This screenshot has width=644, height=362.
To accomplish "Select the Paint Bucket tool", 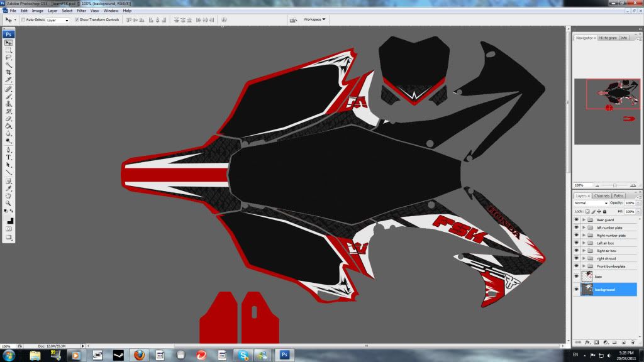I will 9,126.
